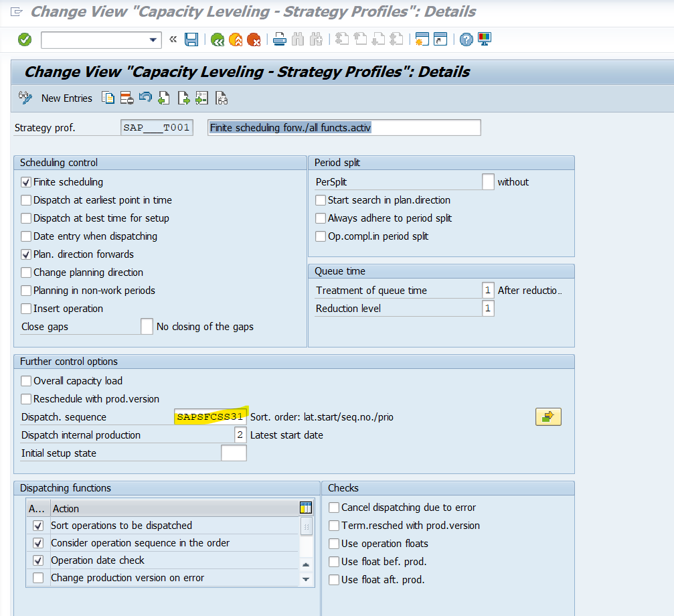Uncheck Operation date check
The height and width of the screenshot is (616, 674).
point(38,560)
